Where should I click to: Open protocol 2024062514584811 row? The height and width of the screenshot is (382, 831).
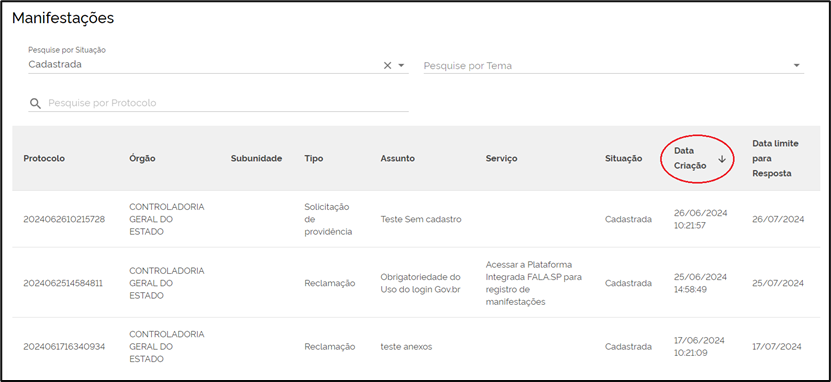[x=416, y=283]
